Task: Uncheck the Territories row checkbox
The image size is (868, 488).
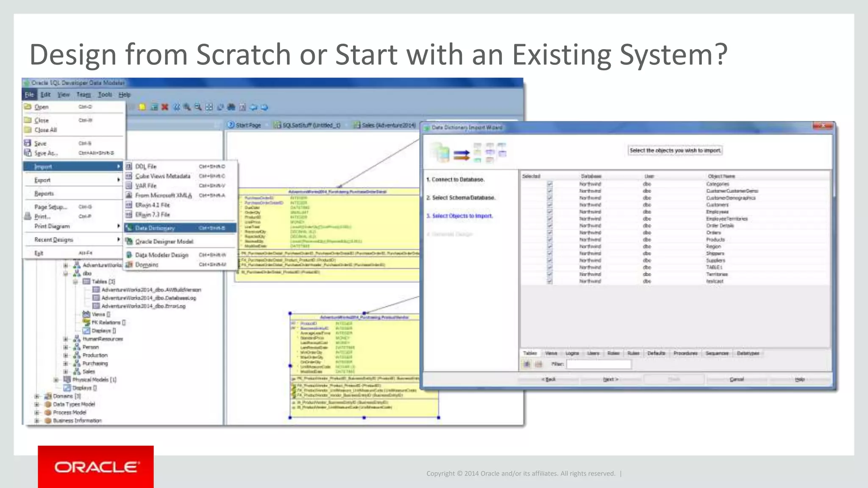Action: tap(550, 274)
